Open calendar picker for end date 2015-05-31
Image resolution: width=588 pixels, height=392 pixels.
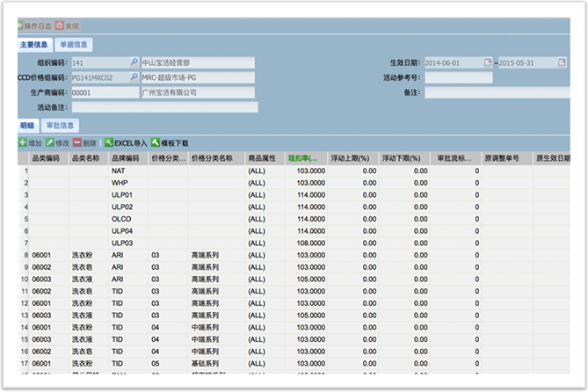pos(562,63)
